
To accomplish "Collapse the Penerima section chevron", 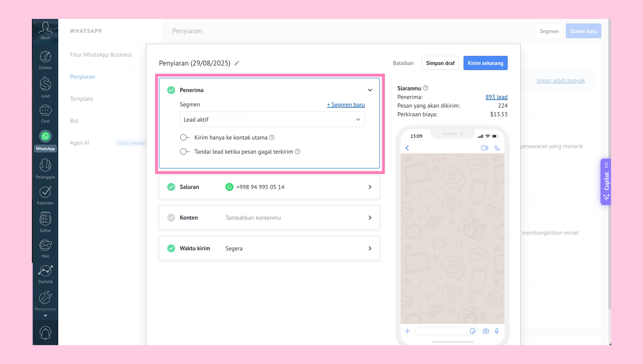I will tap(370, 90).
